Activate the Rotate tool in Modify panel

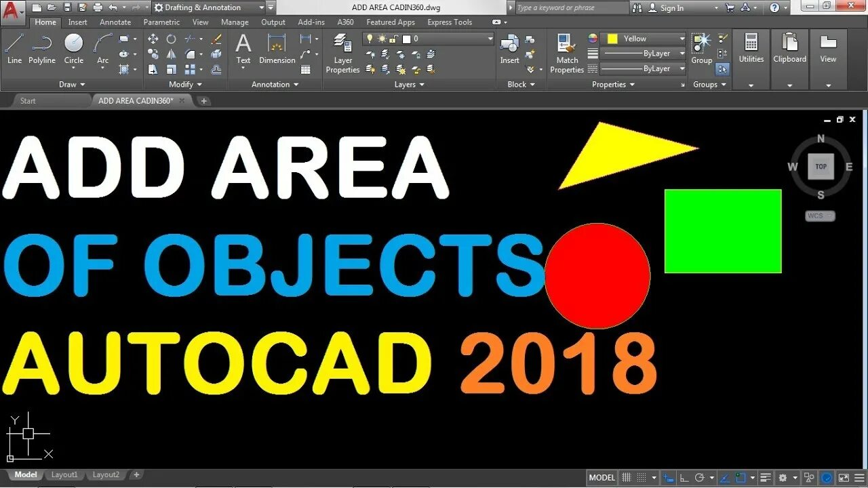(x=172, y=39)
